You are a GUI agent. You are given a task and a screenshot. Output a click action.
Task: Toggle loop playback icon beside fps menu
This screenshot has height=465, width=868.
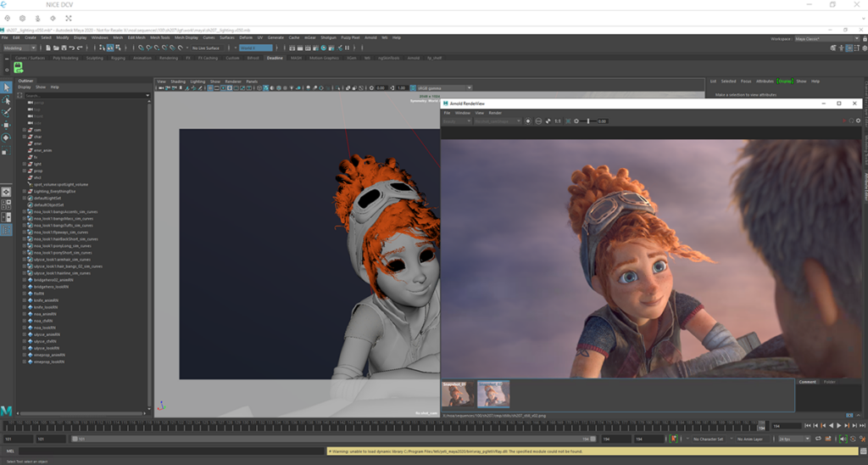pos(818,439)
